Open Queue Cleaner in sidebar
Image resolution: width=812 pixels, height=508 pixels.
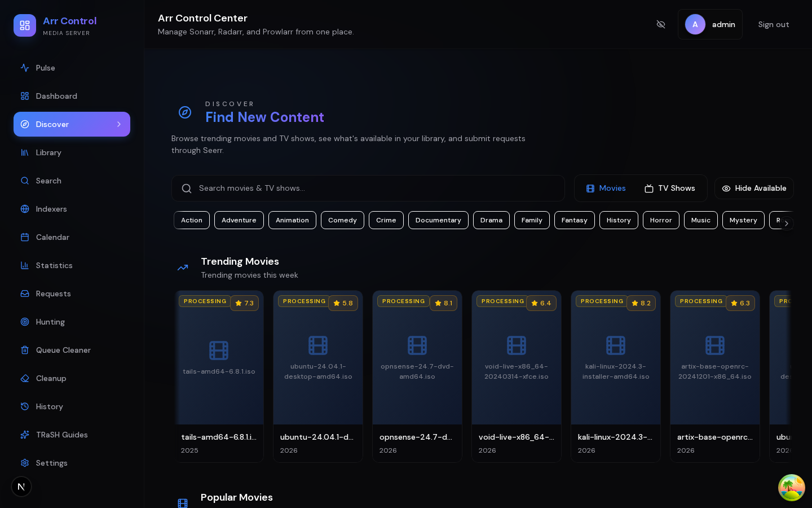72,350
